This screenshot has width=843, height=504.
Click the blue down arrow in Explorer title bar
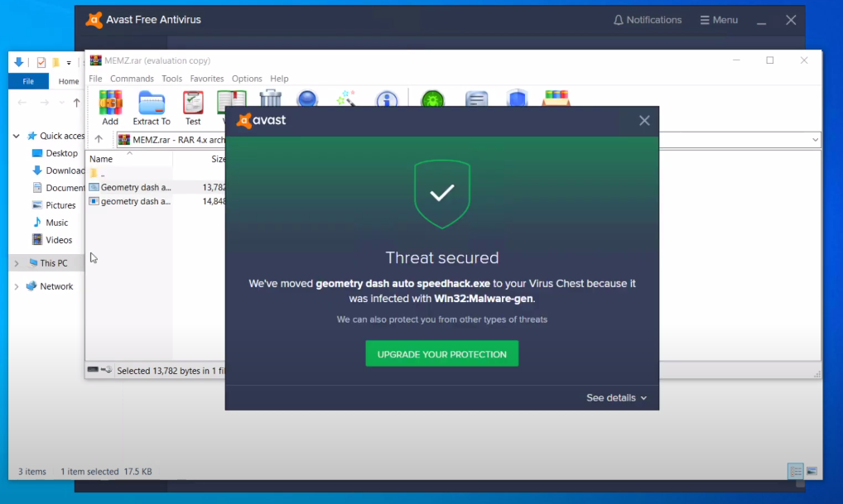pos(19,62)
